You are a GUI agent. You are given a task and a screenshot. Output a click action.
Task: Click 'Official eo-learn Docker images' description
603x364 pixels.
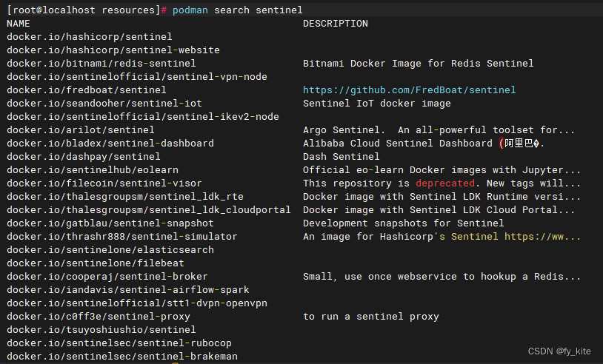click(442, 169)
